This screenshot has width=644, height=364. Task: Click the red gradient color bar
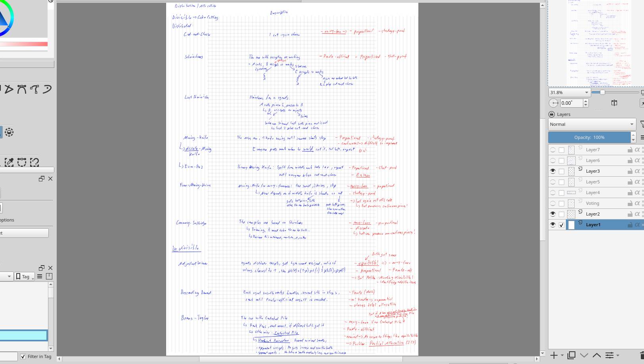(24, 44)
